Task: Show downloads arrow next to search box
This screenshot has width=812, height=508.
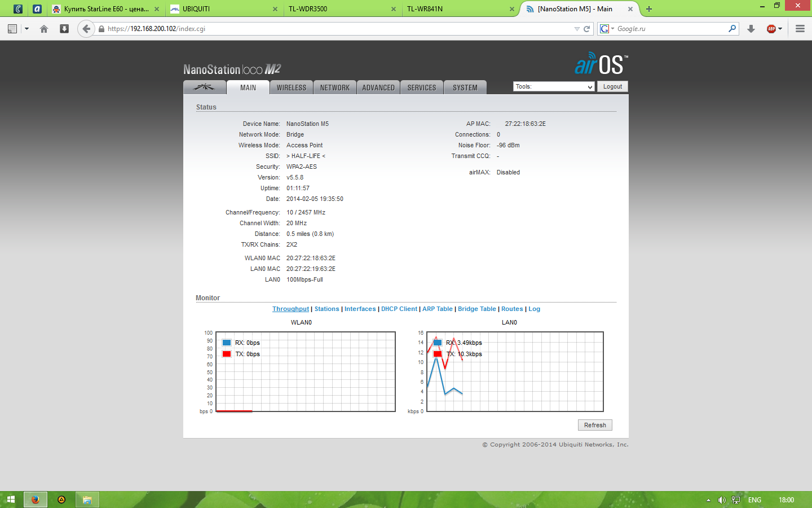Action: click(x=751, y=29)
